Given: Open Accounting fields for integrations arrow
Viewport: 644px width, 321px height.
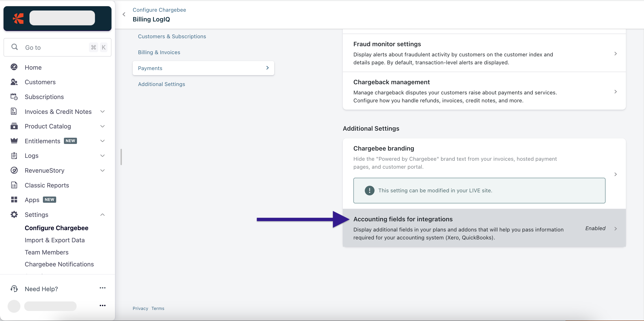Looking at the screenshot, I should click(x=615, y=229).
